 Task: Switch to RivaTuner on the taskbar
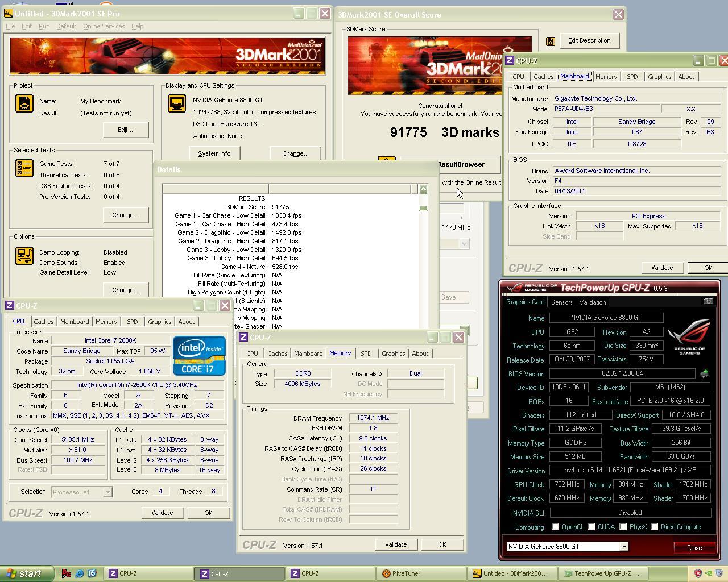coord(422,573)
